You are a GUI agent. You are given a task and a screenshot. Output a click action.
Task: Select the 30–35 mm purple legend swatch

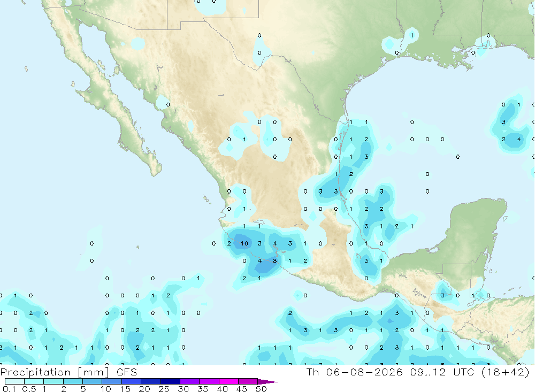click(x=190, y=381)
